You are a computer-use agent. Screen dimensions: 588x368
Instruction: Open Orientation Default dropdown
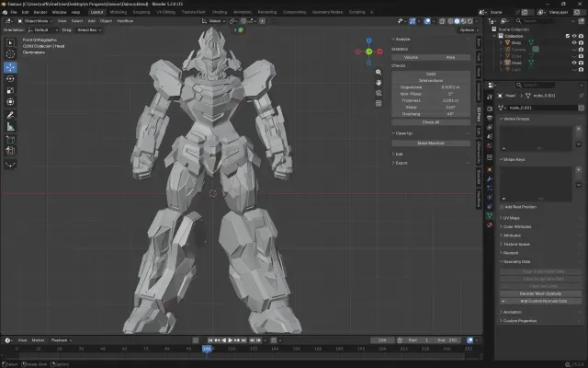[43, 30]
